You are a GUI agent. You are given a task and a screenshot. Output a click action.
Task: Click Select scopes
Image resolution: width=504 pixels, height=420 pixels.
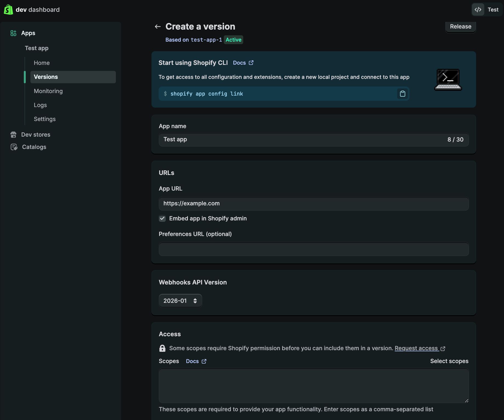pyautogui.click(x=449, y=361)
